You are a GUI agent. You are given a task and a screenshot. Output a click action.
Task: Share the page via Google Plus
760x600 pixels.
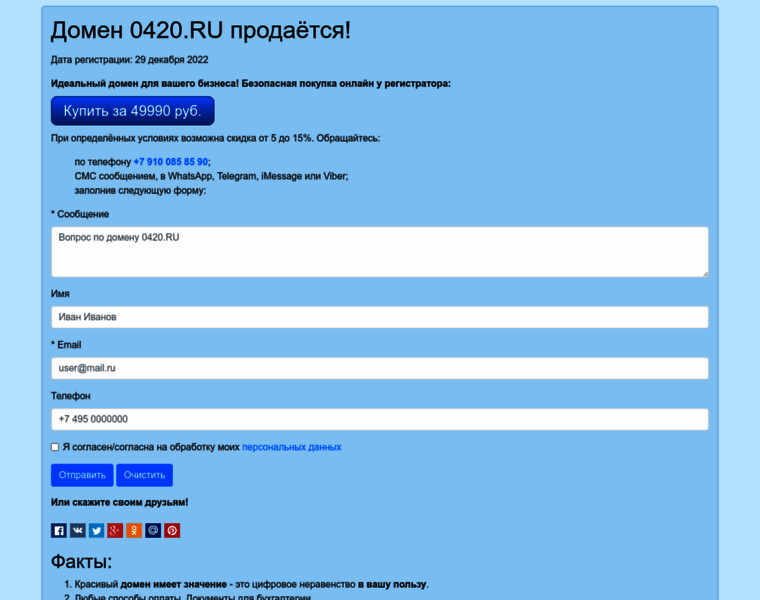115,530
